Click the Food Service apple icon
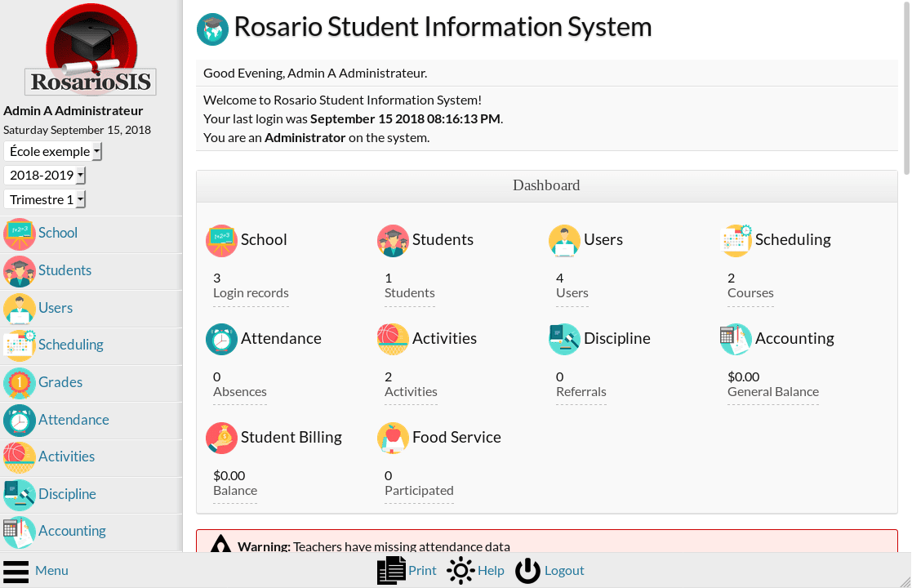The height and width of the screenshot is (588, 912). click(x=393, y=438)
